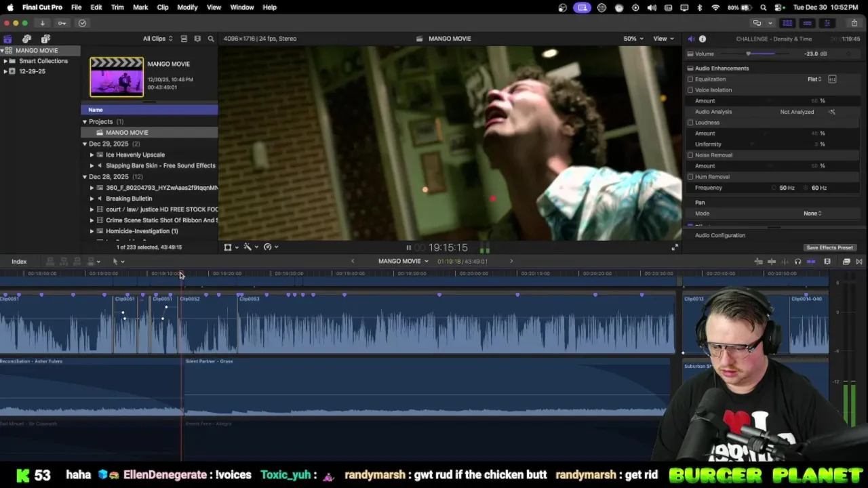Image resolution: width=868 pixels, height=488 pixels.
Task: Open the Keyword Editor key icon
Action: coord(62,23)
